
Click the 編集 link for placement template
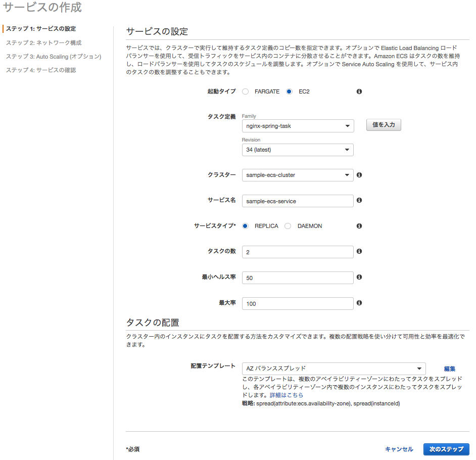point(450,369)
